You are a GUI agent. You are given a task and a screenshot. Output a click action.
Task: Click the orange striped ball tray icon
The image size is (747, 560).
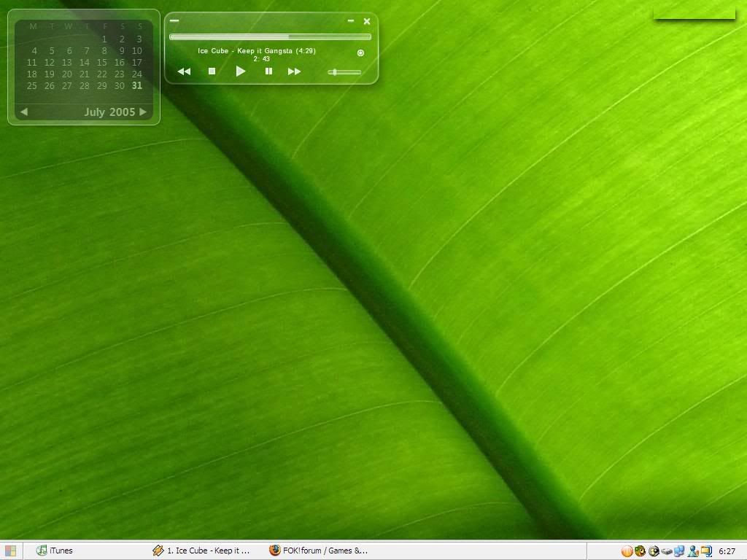coord(627,551)
